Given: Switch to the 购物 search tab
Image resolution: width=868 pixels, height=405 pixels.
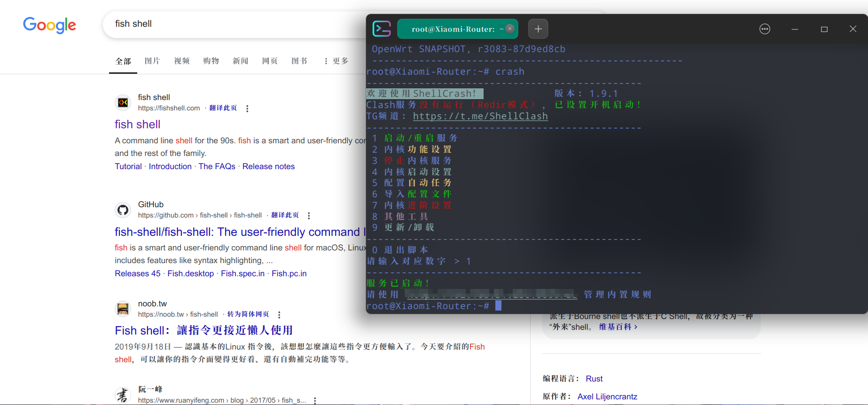Looking at the screenshot, I should (x=211, y=61).
